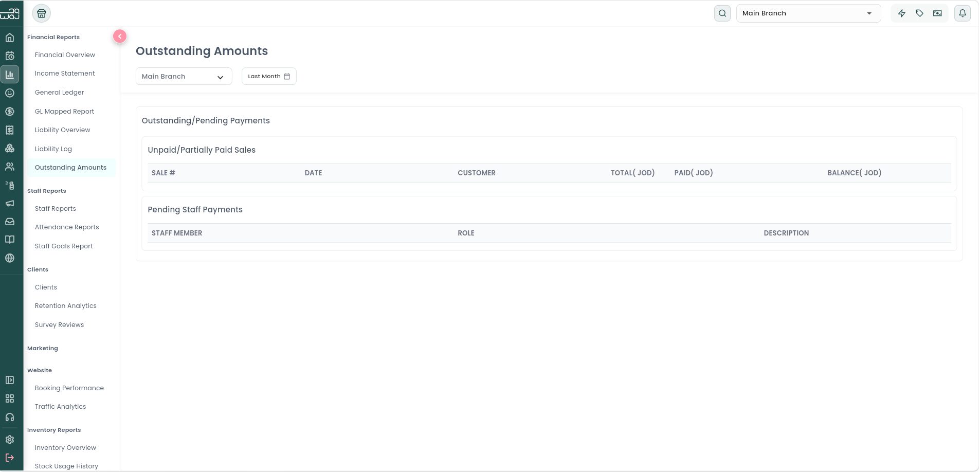
Task: Open Income Statement report
Action: tap(65, 74)
